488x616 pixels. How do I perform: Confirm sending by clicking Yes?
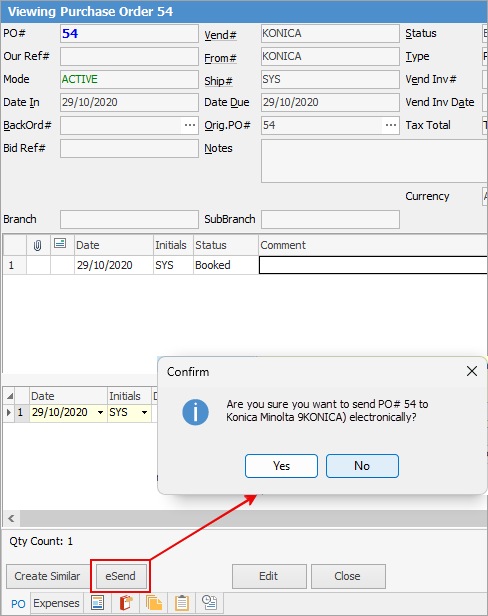pyautogui.click(x=281, y=466)
